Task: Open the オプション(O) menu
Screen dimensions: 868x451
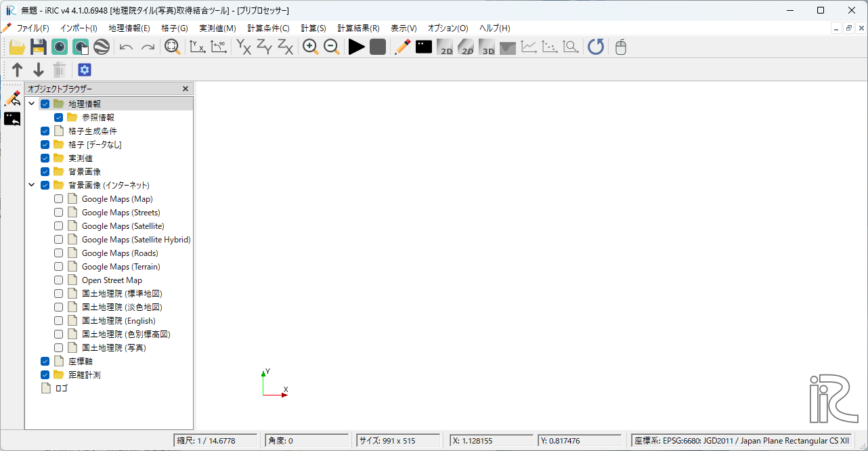Action: (448, 28)
